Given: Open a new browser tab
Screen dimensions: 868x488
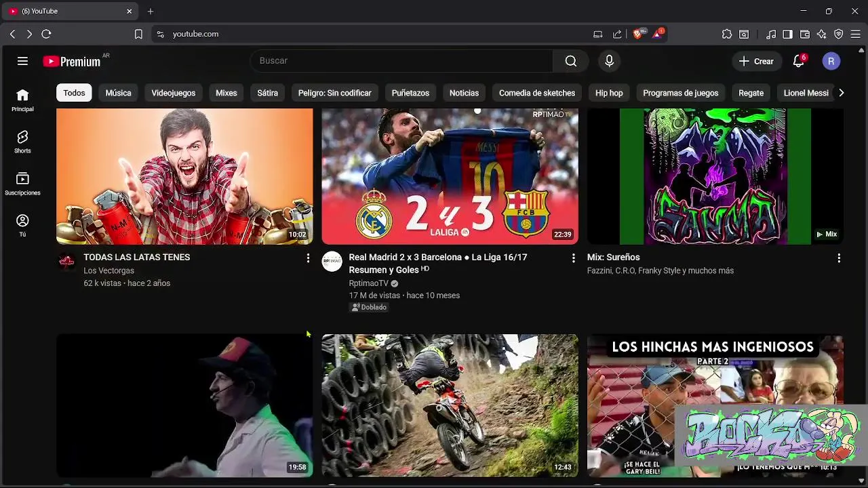Looking at the screenshot, I should coord(151,12).
